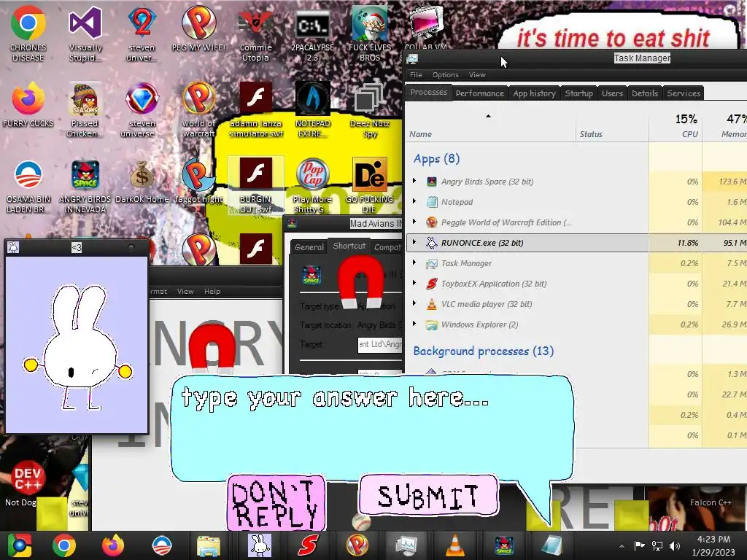The width and height of the screenshot is (747, 560).
Task: Expand the Task Manager process row
Action: click(x=414, y=262)
